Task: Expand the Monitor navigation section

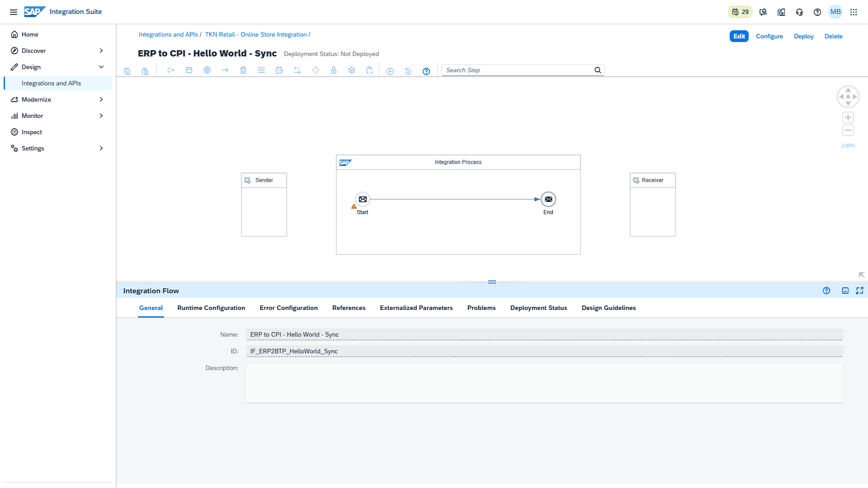Action: 101,116
